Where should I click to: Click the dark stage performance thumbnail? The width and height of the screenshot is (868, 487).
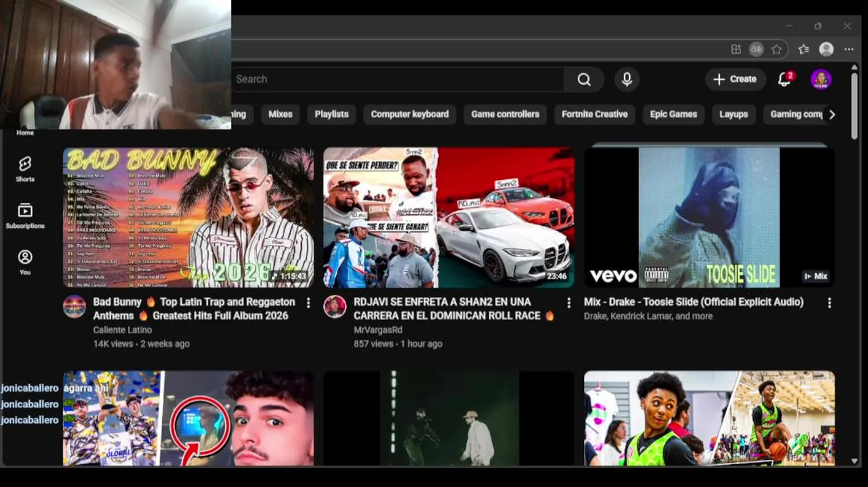(x=449, y=418)
